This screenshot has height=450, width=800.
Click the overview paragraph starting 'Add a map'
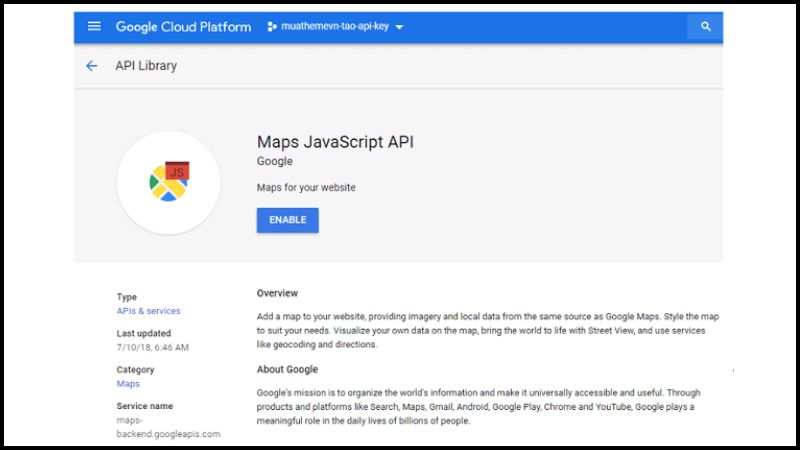click(488, 331)
